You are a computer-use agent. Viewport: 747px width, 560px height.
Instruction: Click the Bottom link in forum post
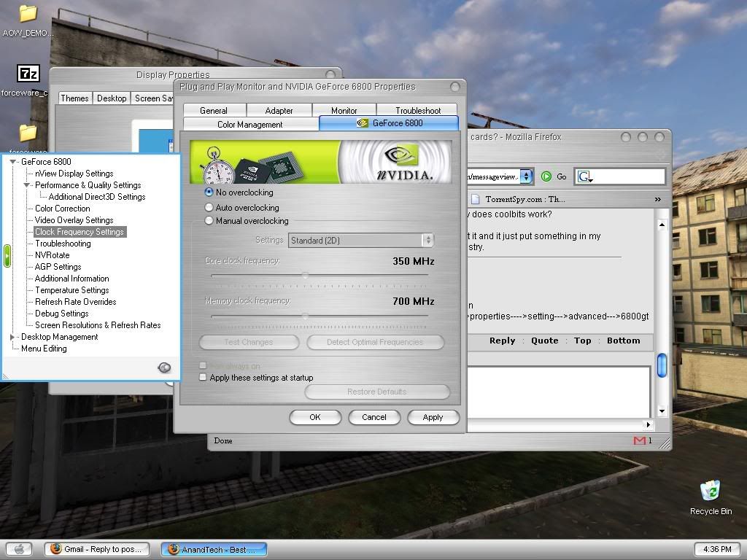(623, 341)
